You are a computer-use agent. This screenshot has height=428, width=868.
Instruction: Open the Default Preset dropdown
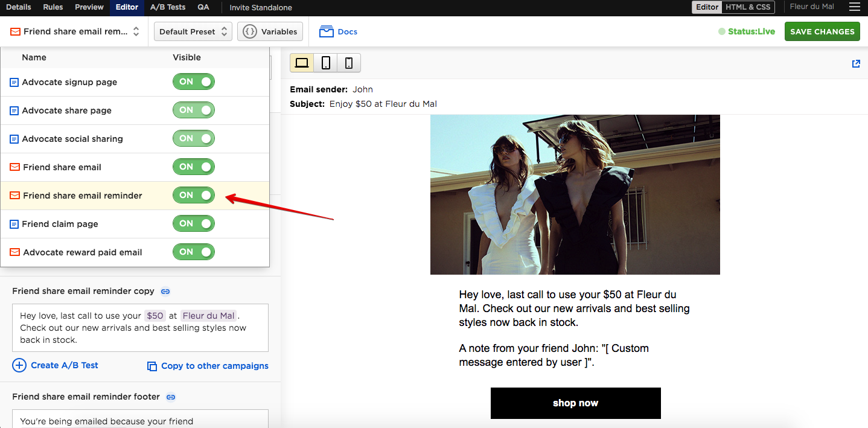[193, 31]
